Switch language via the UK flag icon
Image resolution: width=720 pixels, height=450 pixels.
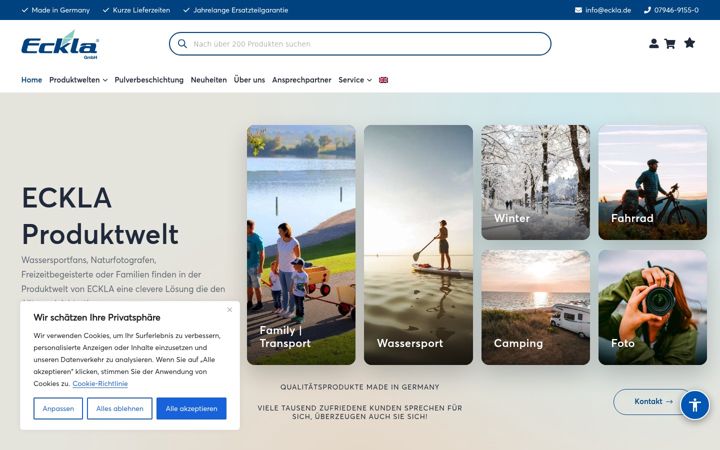point(383,80)
